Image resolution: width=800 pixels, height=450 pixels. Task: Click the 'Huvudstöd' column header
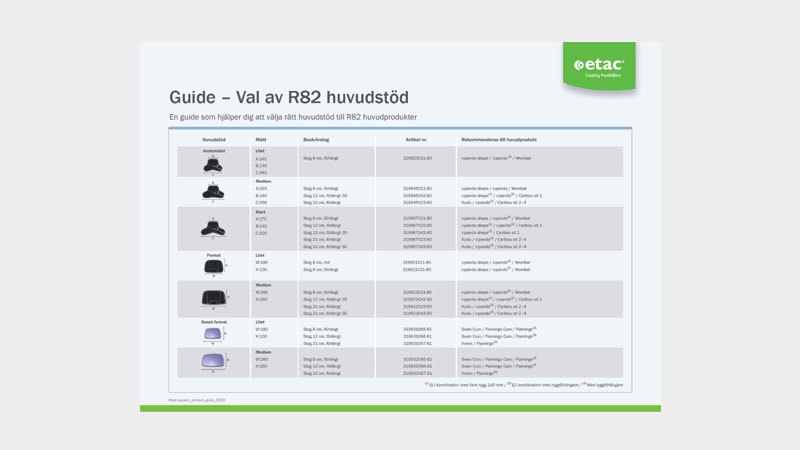click(x=214, y=139)
